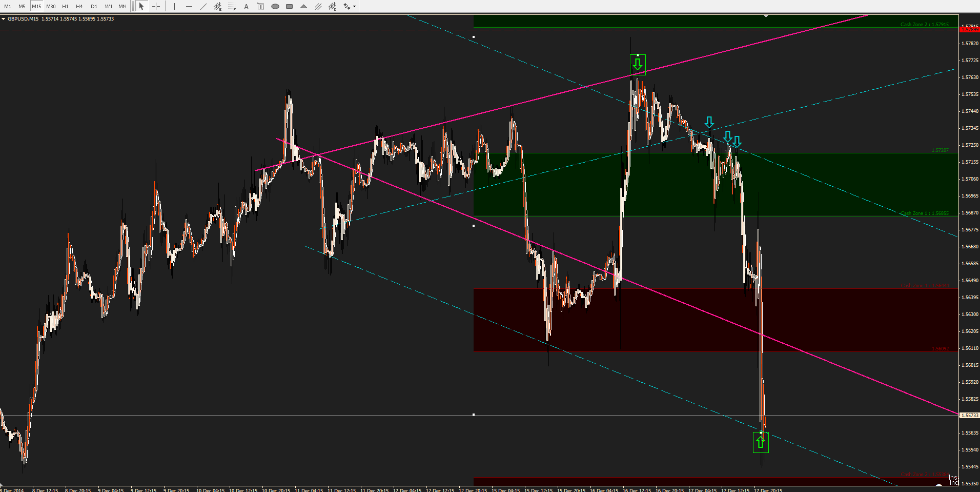Choose the Text Label tool

260,6
